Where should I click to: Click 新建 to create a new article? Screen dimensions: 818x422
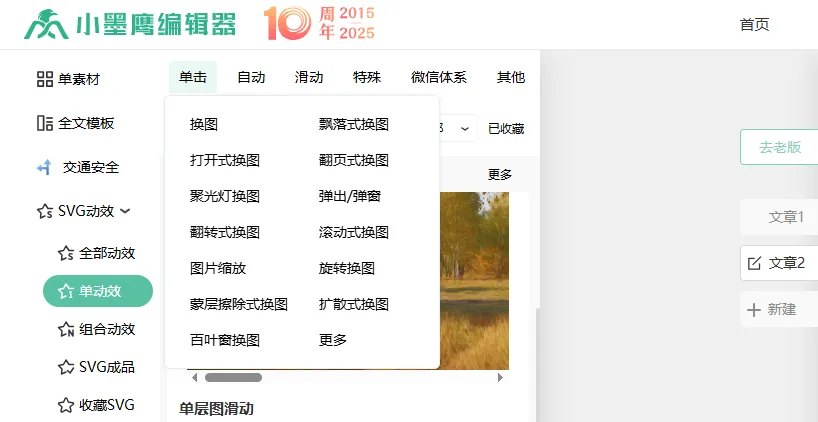[781, 310]
